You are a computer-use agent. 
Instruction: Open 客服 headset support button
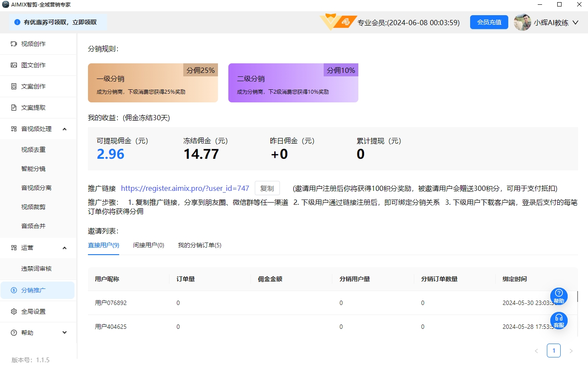click(x=559, y=321)
